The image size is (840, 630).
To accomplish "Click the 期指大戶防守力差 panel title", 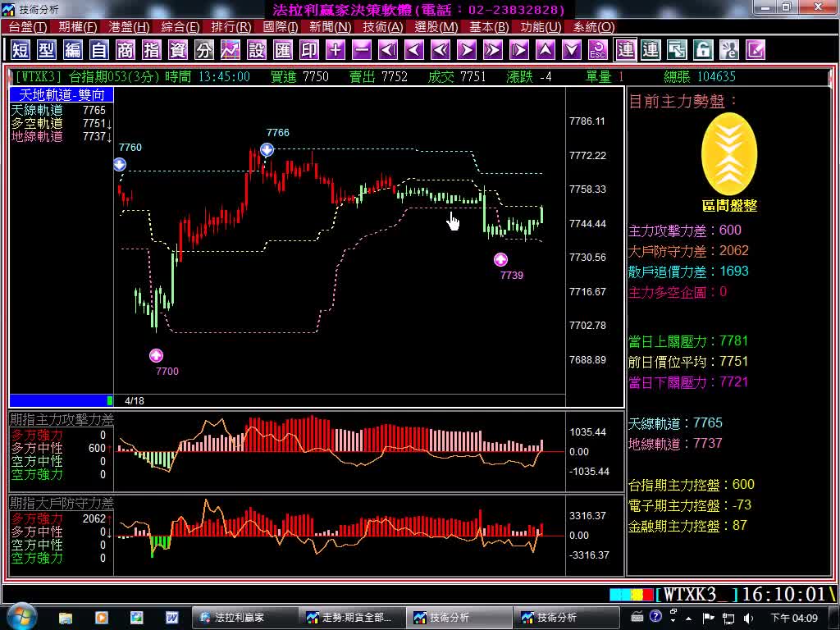I will click(x=62, y=503).
